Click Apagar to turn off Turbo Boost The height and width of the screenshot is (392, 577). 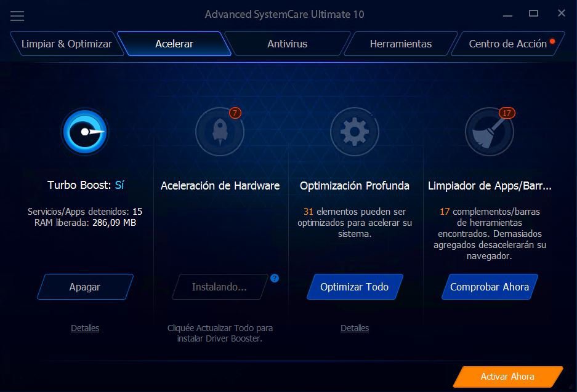click(x=85, y=287)
